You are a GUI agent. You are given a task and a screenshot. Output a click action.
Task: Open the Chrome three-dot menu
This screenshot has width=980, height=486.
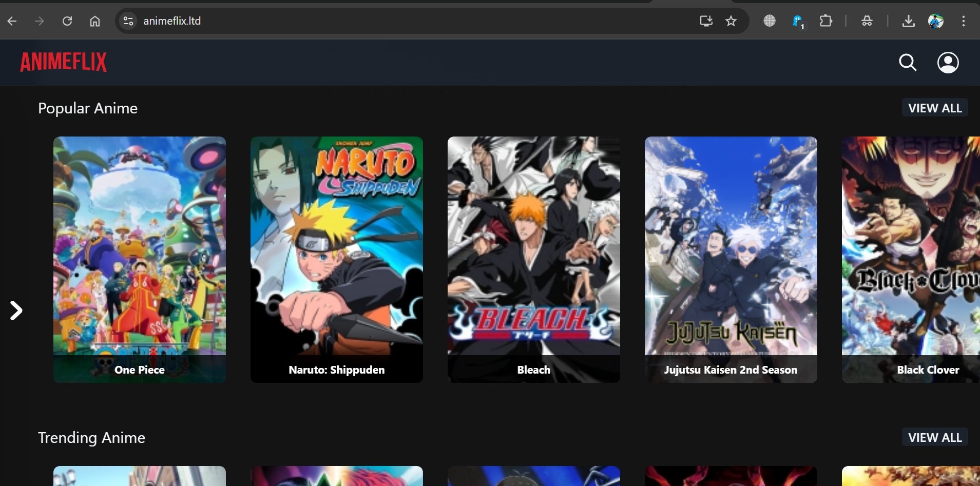click(x=964, y=21)
